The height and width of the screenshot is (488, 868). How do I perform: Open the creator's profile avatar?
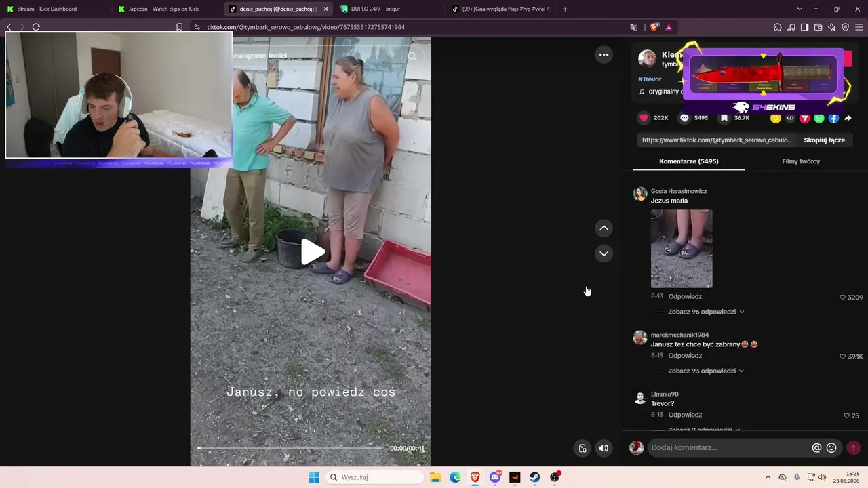(647, 58)
